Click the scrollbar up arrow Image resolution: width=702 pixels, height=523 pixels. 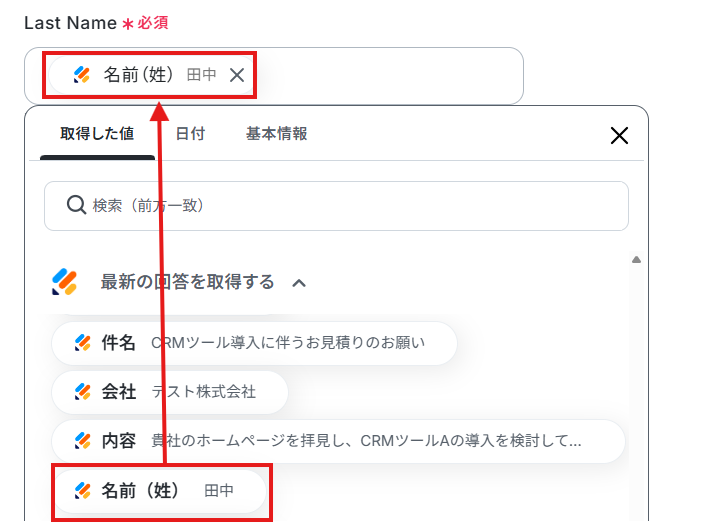click(636, 260)
